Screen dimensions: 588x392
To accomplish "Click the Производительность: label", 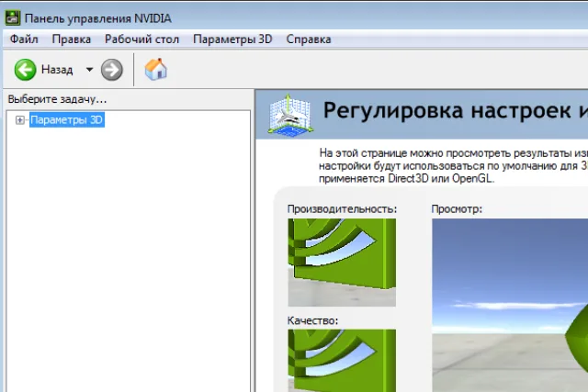I will pos(342,208).
